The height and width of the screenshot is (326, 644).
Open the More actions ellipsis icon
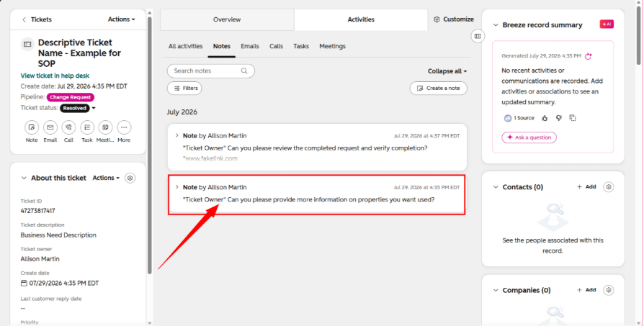pyautogui.click(x=124, y=127)
